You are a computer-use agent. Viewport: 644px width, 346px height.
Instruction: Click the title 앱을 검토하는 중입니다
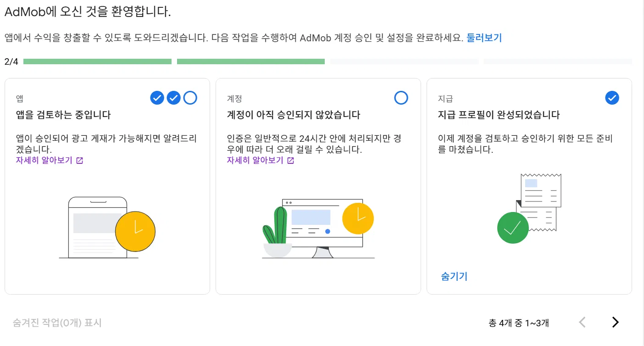click(x=63, y=115)
